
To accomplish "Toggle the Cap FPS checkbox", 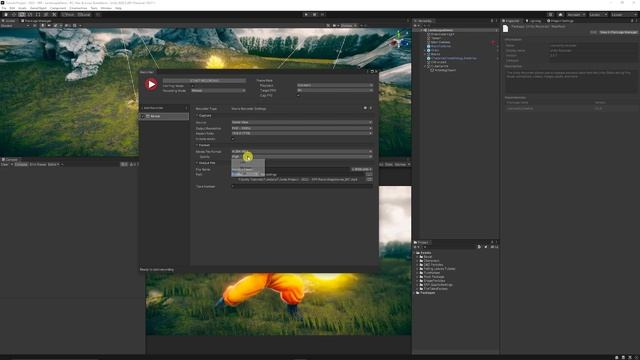I will pos(298,96).
